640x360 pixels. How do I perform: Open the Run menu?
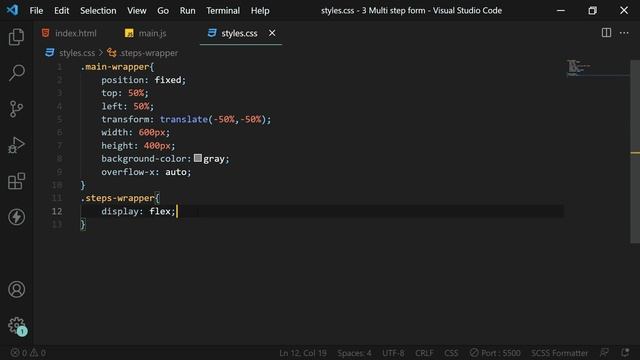[x=187, y=11]
